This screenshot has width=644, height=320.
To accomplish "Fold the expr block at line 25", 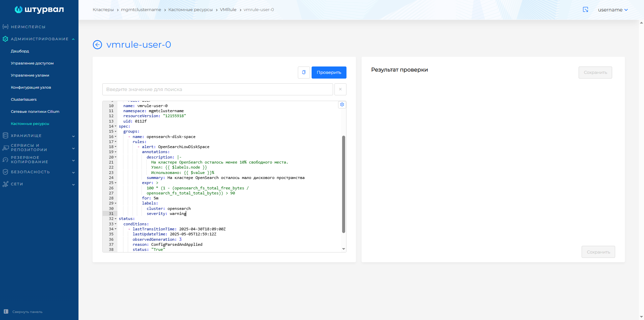I will (116, 183).
